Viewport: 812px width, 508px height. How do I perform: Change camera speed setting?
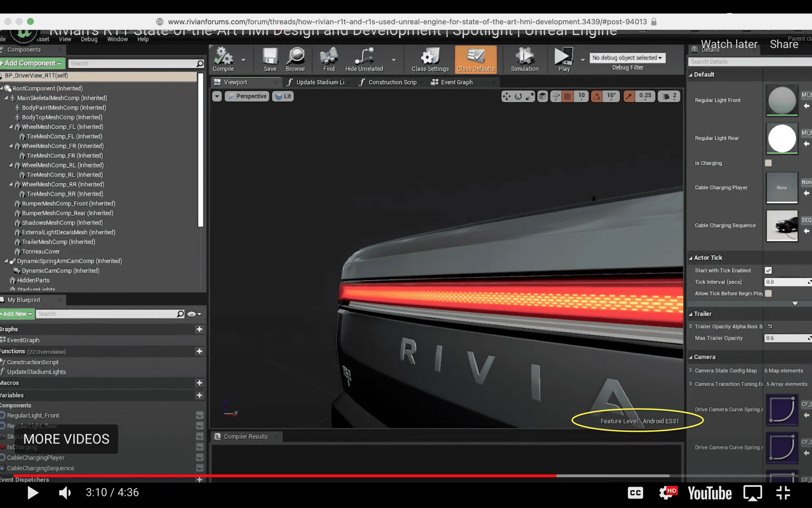click(x=669, y=97)
